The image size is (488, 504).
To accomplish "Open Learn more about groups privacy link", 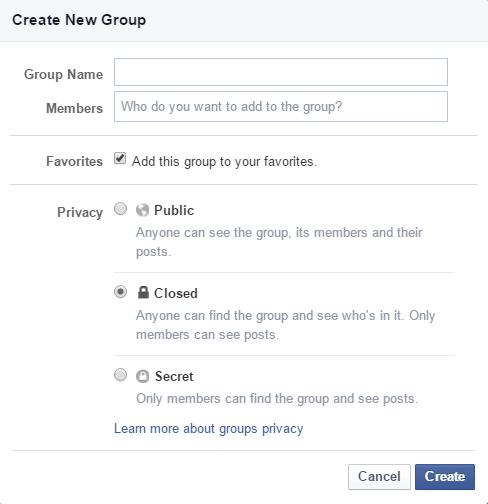I will click(209, 429).
